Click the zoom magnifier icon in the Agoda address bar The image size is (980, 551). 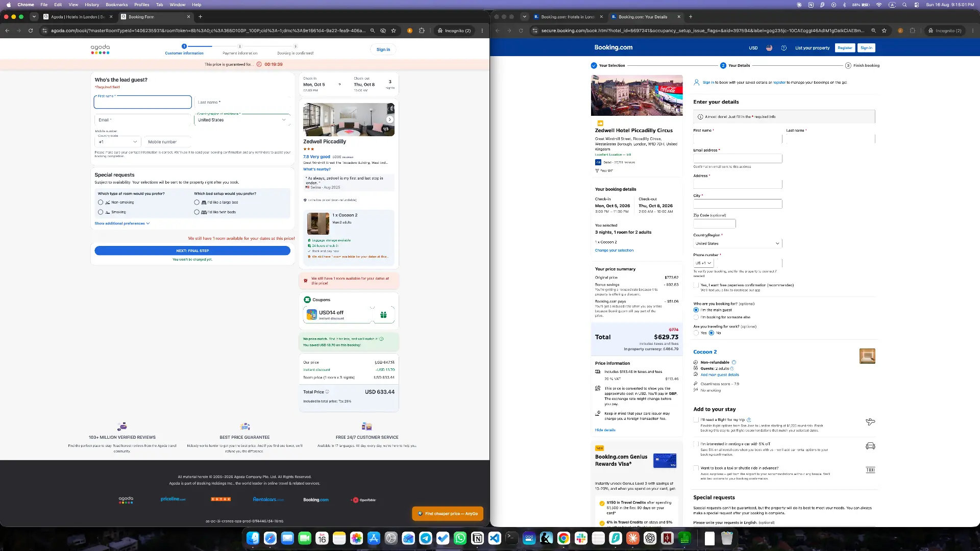pos(373,31)
